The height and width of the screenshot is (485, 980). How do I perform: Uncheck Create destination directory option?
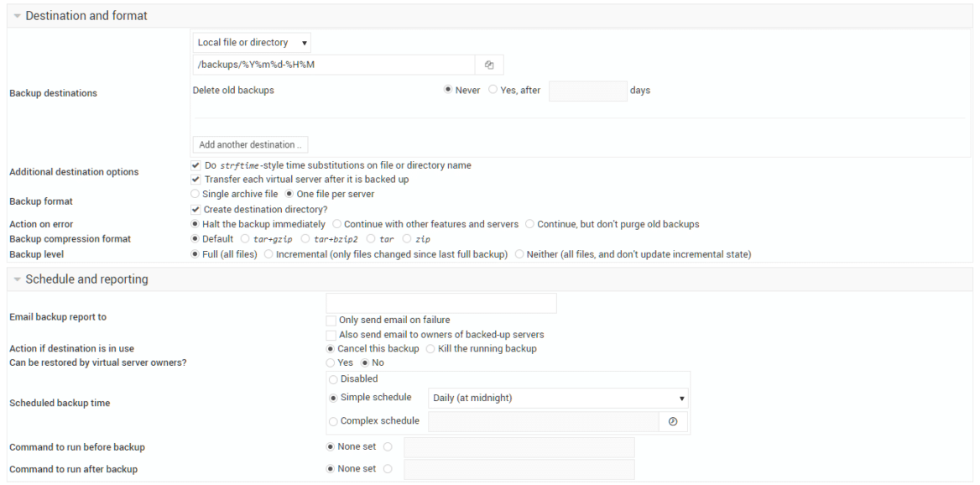pyautogui.click(x=195, y=210)
